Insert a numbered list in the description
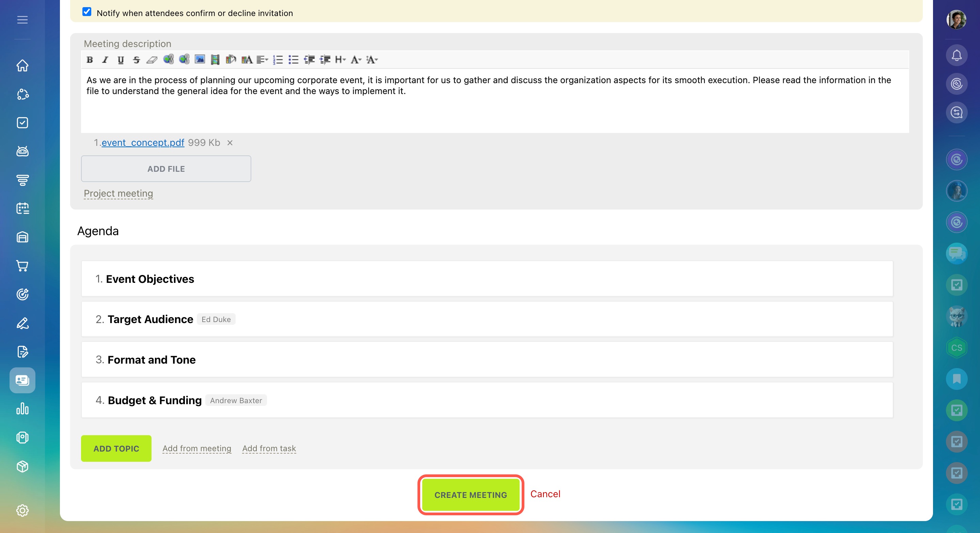Image resolution: width=980 pixels, height=533 pixels. click(278, 60)
